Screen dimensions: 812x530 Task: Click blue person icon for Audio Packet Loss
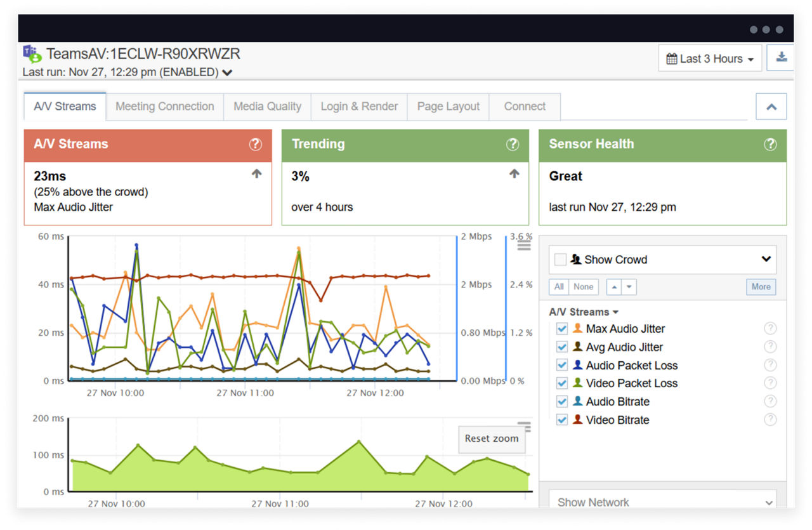pos(577,365)
